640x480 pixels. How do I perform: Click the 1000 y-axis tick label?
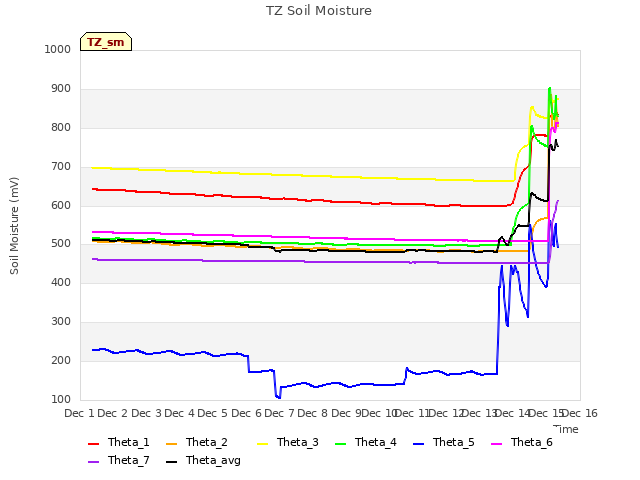click(x=58, y=49)
